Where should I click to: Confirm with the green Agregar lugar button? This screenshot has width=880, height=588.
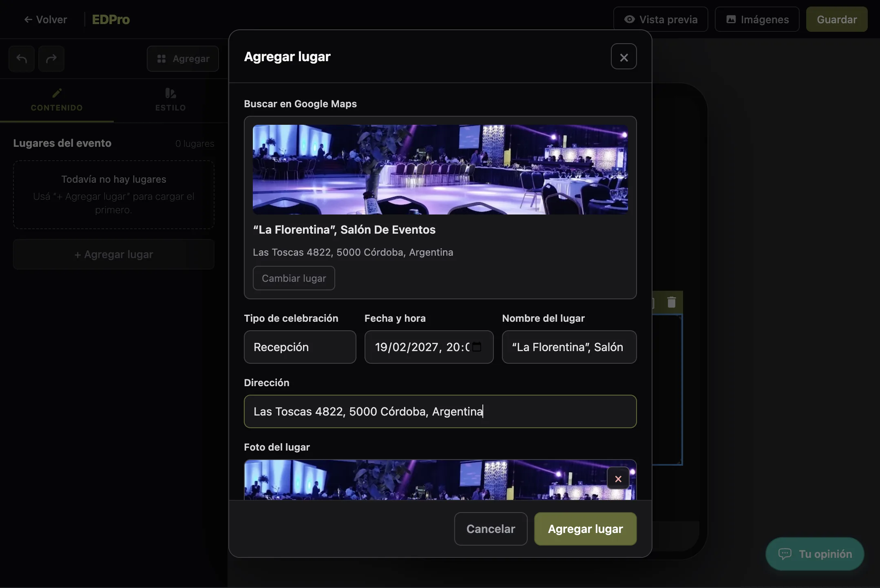tap(585, 529)
